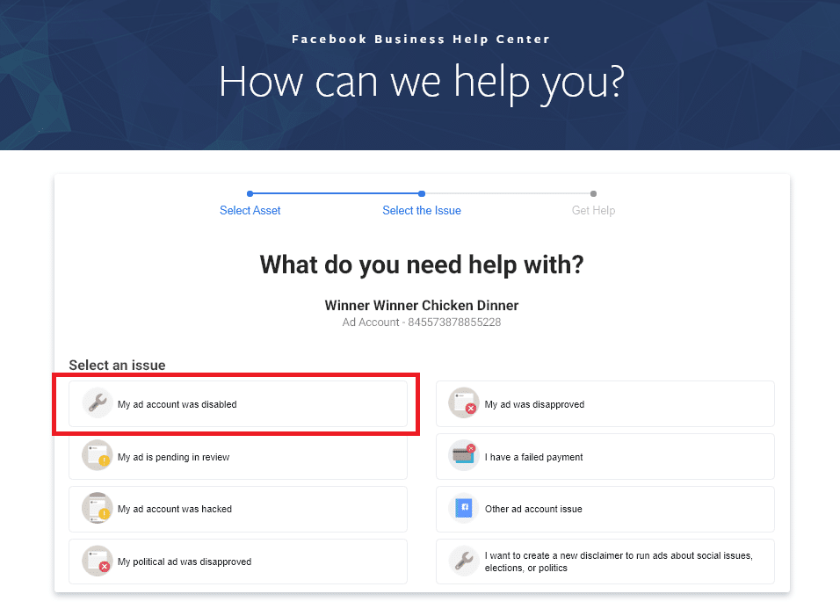
Task: Select 'I have a failed payment' issue
Action: point(605,456)
